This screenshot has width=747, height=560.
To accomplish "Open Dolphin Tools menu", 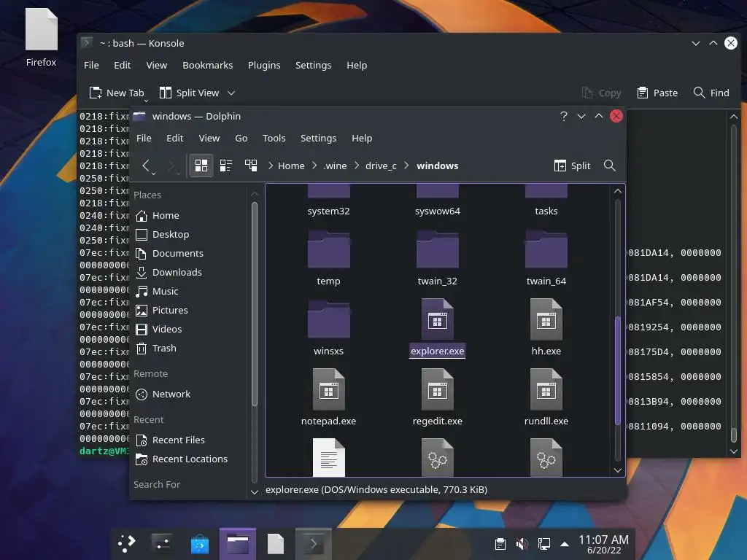I will tap(274, 138).
